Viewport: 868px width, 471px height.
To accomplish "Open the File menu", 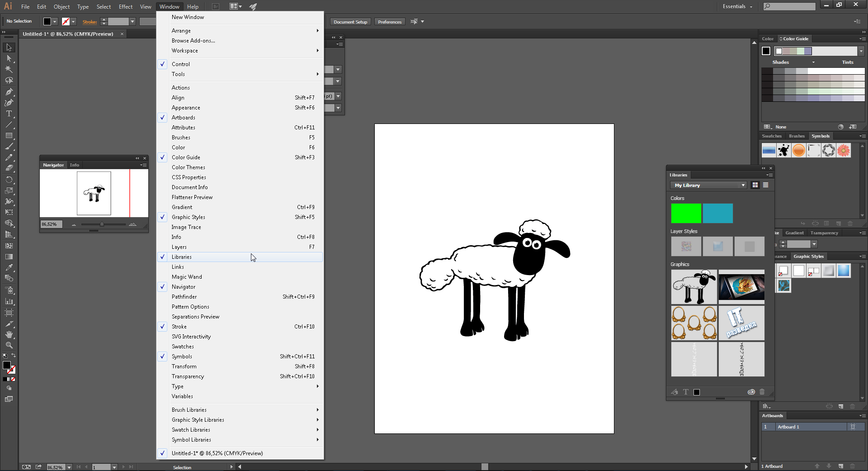I will (x=25, y=6).
